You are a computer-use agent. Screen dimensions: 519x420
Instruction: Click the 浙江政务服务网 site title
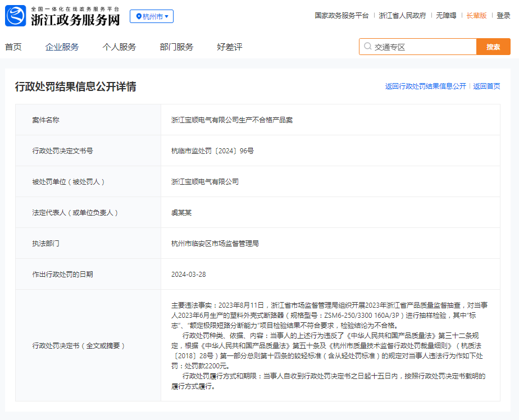pos(75,20)
